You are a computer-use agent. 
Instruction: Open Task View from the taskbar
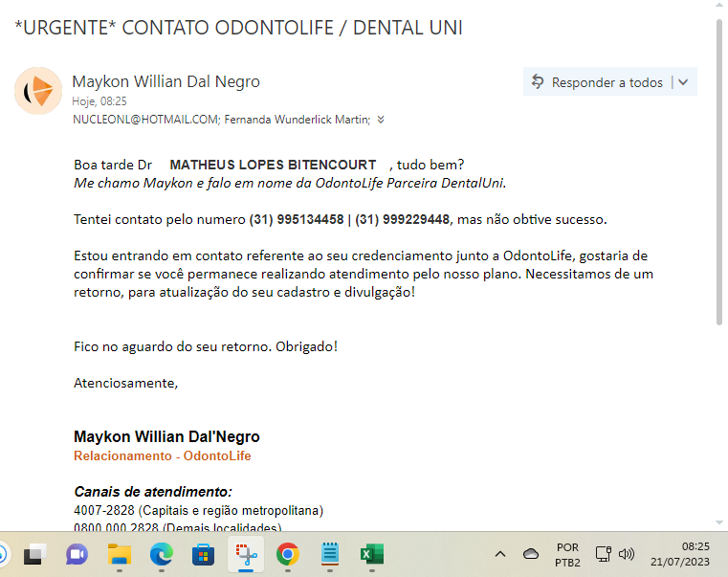tap(34, 554)
